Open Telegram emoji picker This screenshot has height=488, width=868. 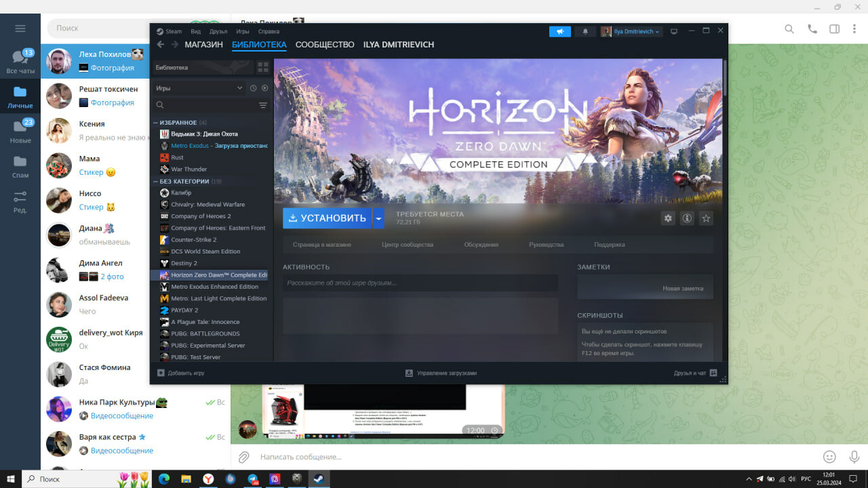click(829, 457)
